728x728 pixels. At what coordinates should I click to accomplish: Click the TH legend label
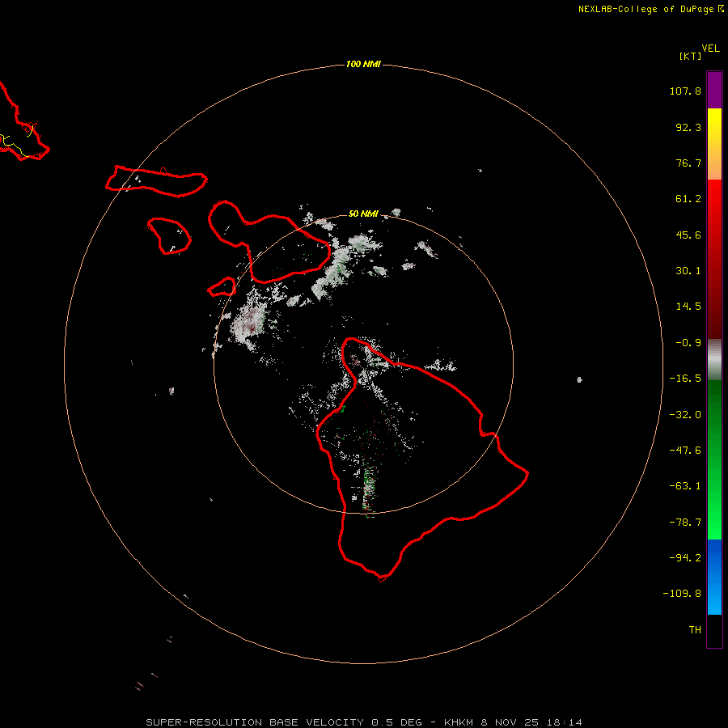(x=695, y=629)
